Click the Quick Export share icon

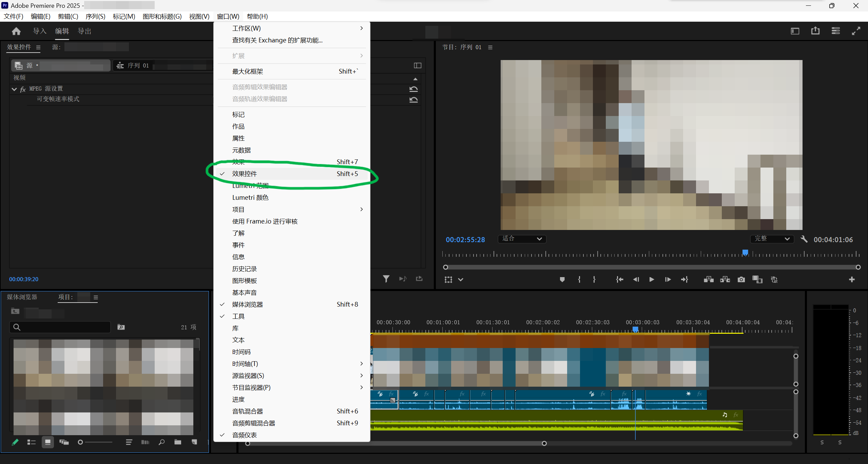point(815,31)
